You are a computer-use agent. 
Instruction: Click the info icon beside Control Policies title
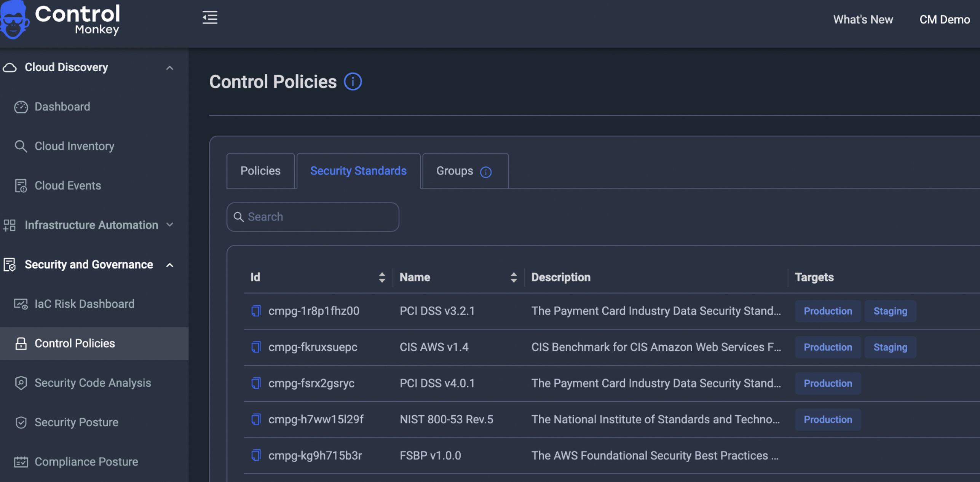point(353,81)
